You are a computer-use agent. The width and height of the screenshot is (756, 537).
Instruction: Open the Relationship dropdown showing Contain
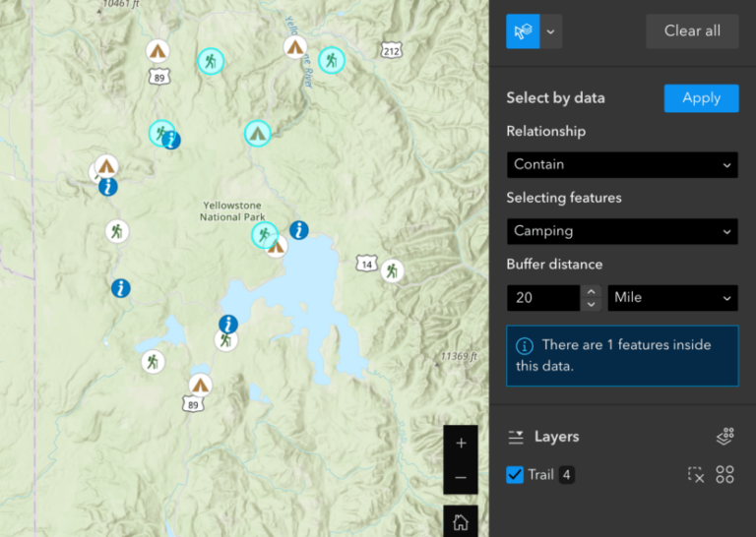622,164
